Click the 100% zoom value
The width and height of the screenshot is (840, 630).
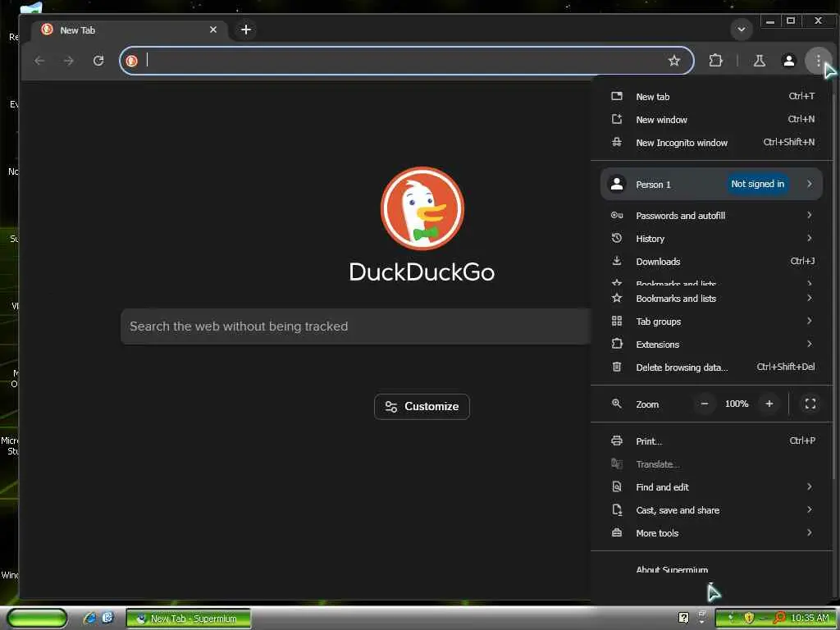tap(737, 404)
